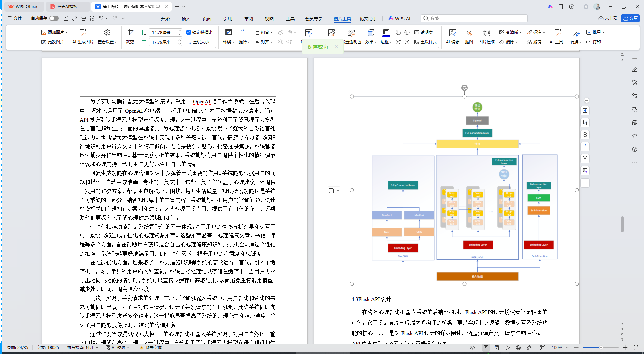Open the 审阅 ribbon tab
This screenshot has width=644, height=354.
click(249, 19)
